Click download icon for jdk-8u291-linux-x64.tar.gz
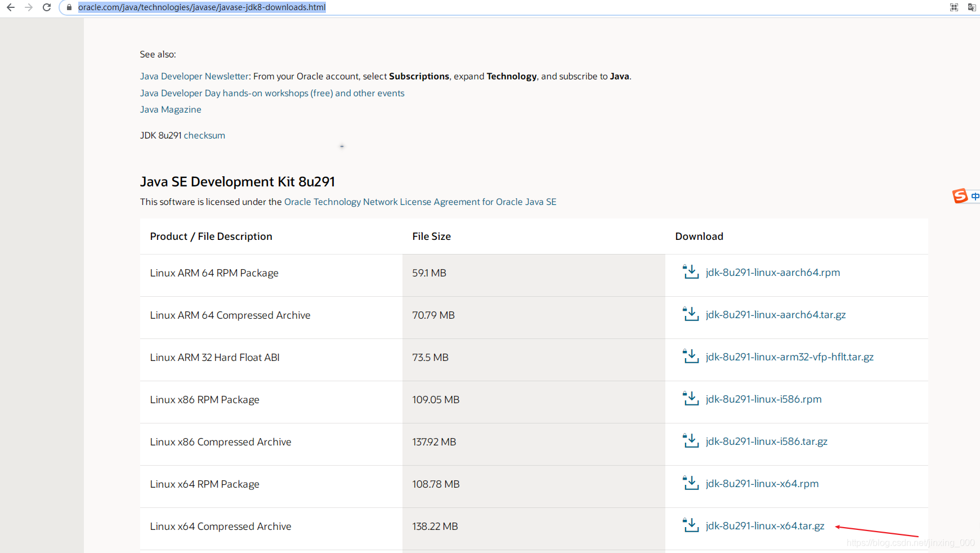 click(x=691, y=525)
